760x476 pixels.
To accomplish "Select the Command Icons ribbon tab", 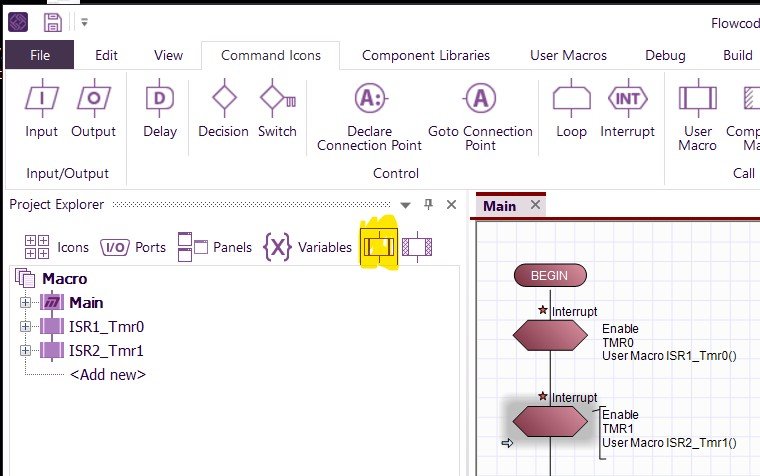I will (270, 55).
